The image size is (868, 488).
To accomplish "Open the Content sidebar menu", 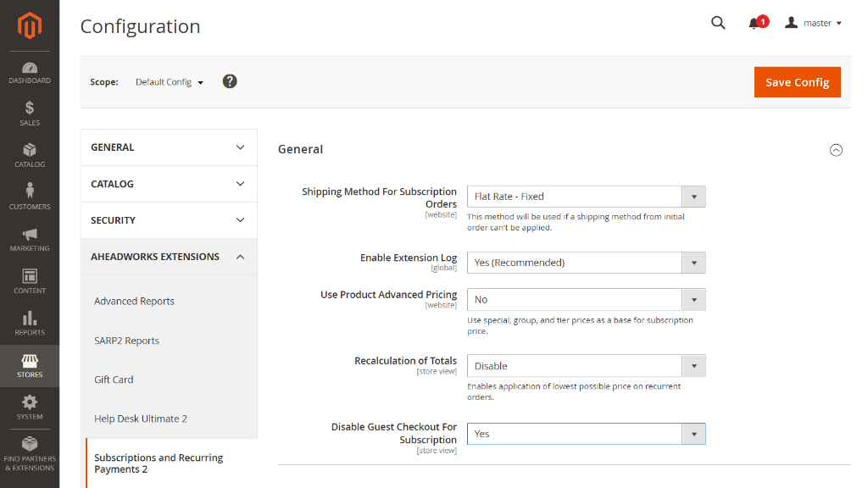I will point(30,281).
